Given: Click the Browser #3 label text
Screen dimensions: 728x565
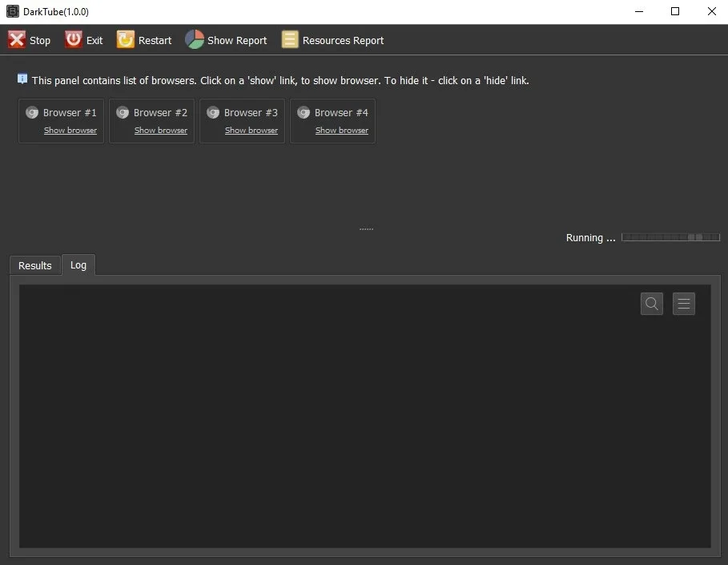Looking at the screenshot, I should [x=251, y=112].
